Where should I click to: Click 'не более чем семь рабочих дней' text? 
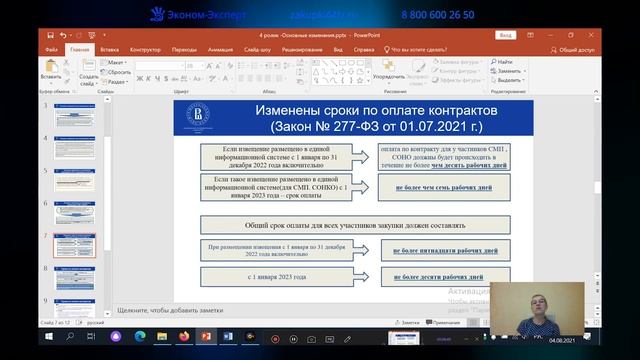point(444,188)
